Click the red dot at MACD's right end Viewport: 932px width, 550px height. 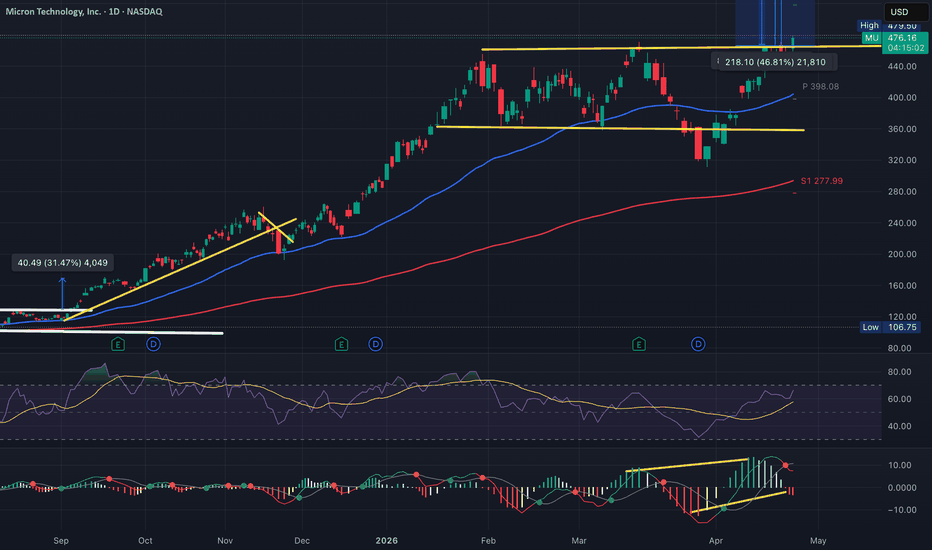click(x=786, y=466)
